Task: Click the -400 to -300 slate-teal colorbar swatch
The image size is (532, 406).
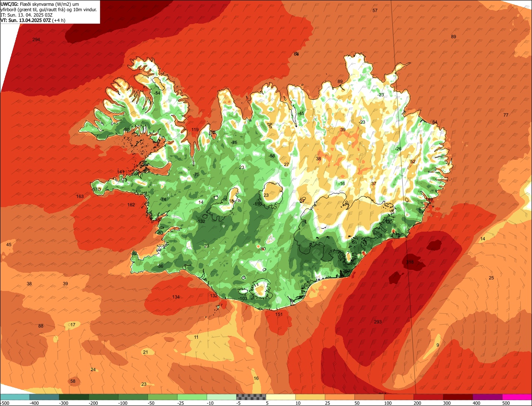Action: click(x=44, y=397)
